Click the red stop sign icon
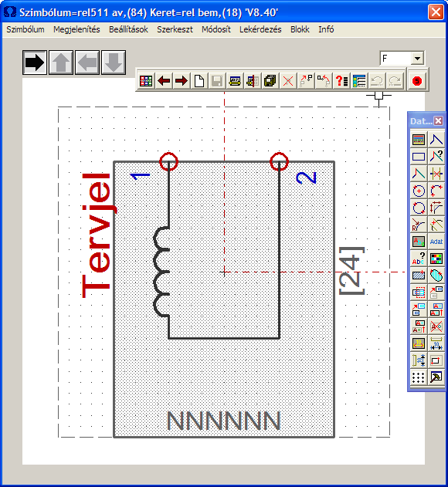The image size is (448, 487). pos(417,81)
